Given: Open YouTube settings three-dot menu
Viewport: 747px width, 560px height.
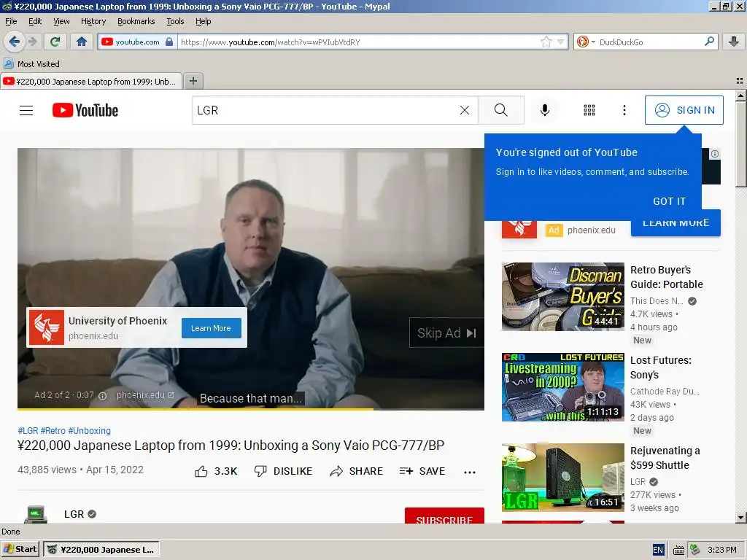Looking at the screenshot, I should (x=624, y=111).
